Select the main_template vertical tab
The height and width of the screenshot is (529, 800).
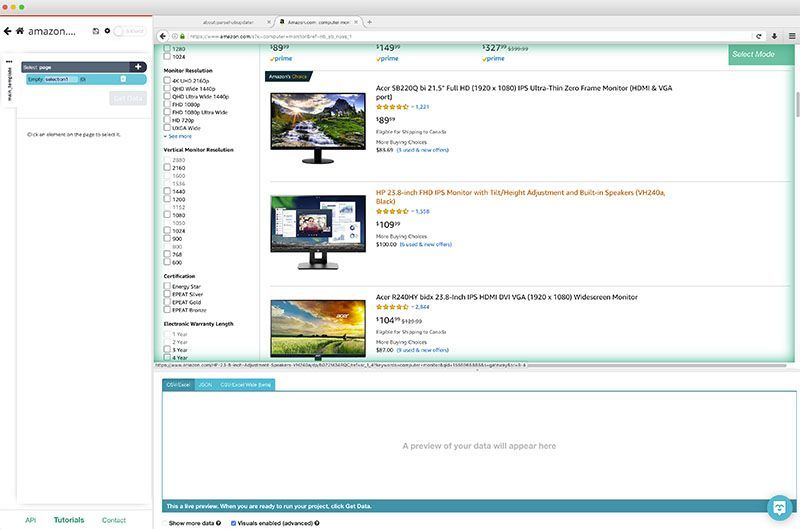[x=9, y=84]
